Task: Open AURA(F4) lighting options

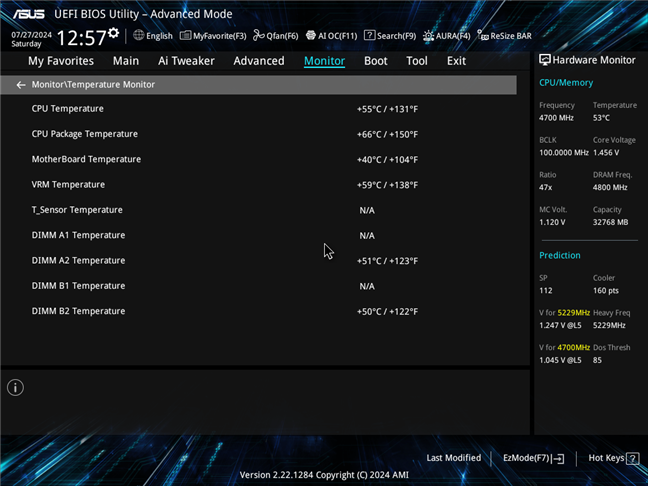Action: [x=447, y=36]
